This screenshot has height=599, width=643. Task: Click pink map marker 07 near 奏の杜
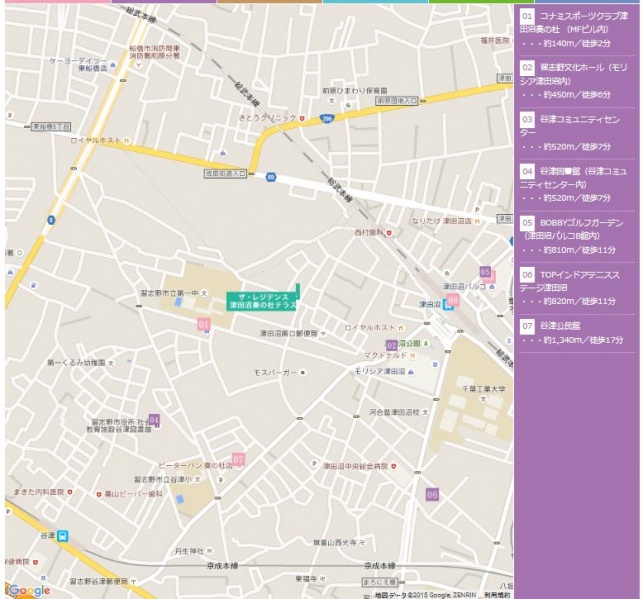pyautogui.click(x=238, y=459)
